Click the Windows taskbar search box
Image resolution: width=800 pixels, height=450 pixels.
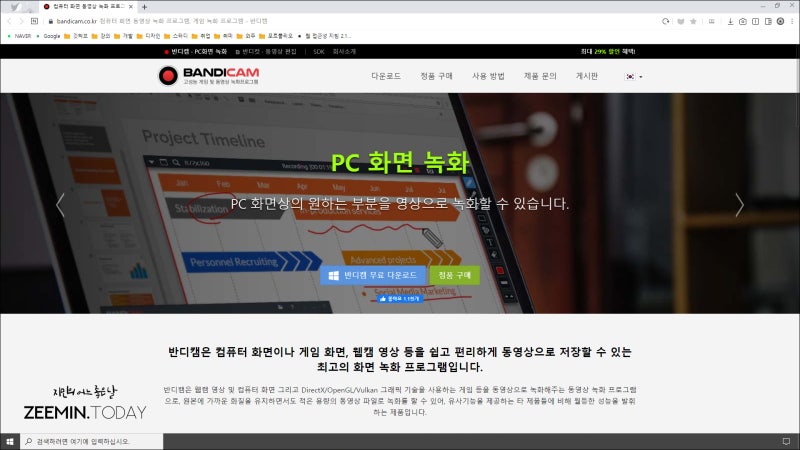point(91,441)
